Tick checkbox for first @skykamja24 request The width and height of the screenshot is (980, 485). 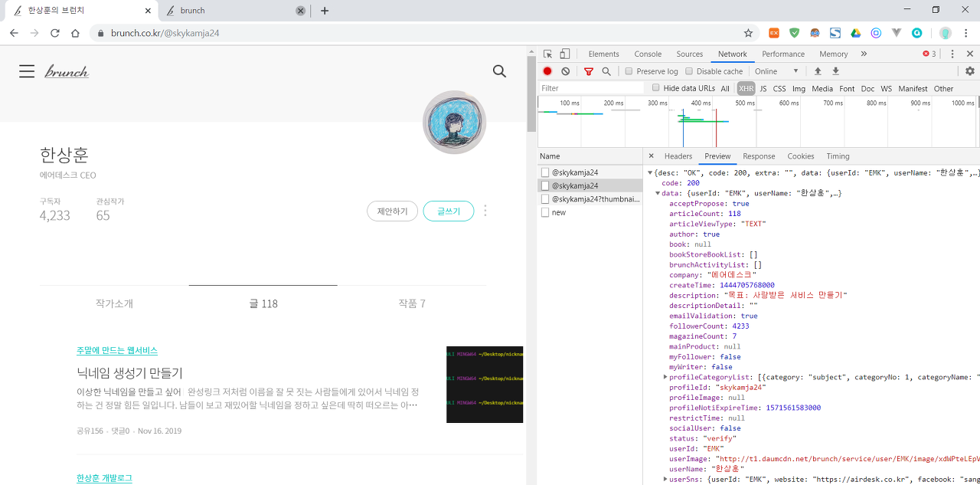pos(545,172)
